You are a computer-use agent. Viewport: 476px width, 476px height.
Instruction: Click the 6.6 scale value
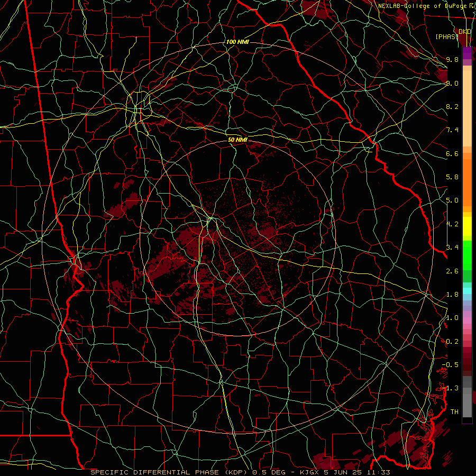click(x=452, y=153)
